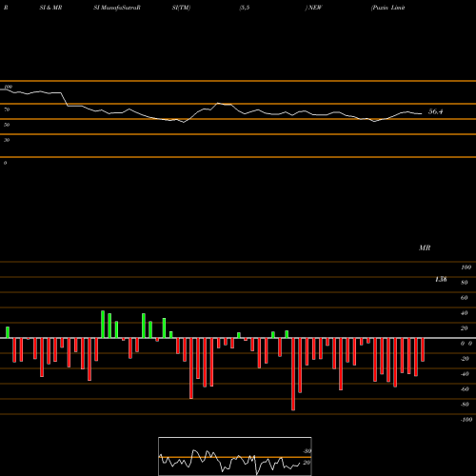
Task: Click the 70 level label on RSI axis
Action: tap(7, 109)
